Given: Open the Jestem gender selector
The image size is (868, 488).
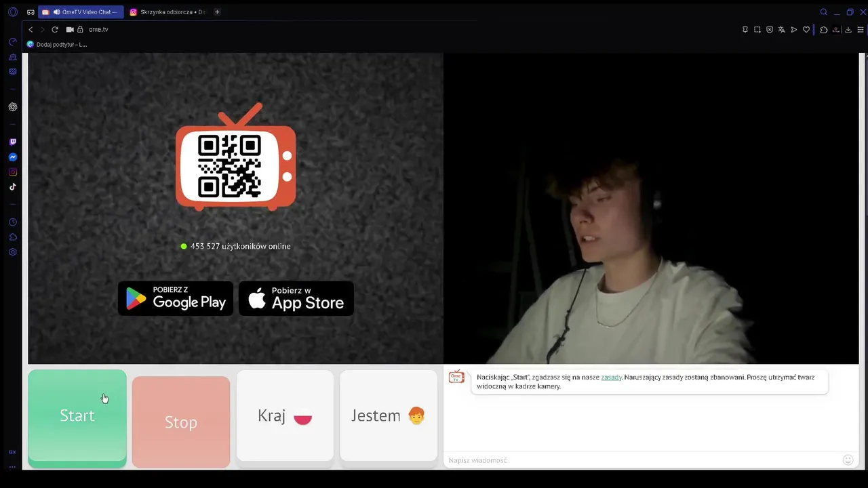Looking at the screenshot, I should point(389,415).
